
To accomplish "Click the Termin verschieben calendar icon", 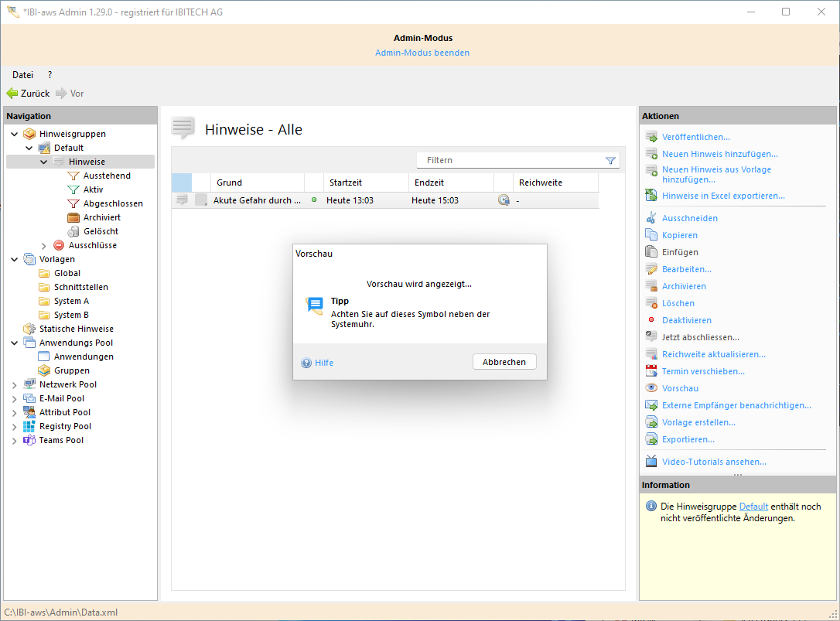I will [x=650, y=371].
